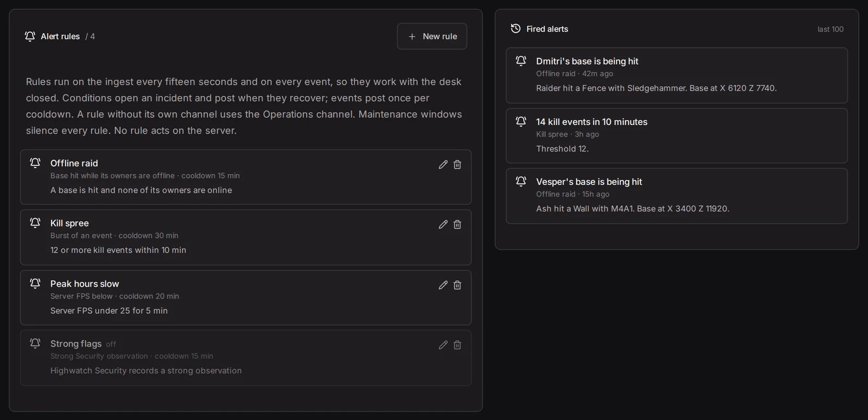Image resolution: width=868 pixels, height=420 pixels.
Task: Click 'Highwatch Security records a strong observation'
Action: click(146, 371)
